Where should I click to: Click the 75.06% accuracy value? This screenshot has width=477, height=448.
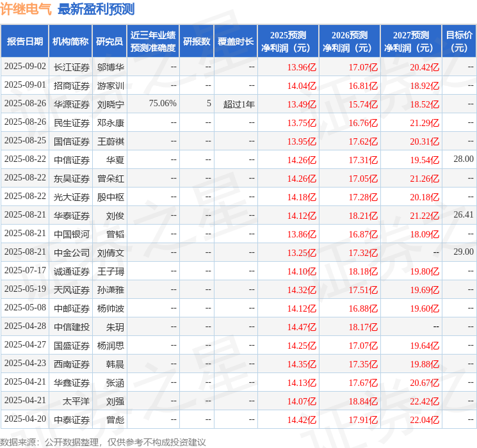[x=163, y=104]
